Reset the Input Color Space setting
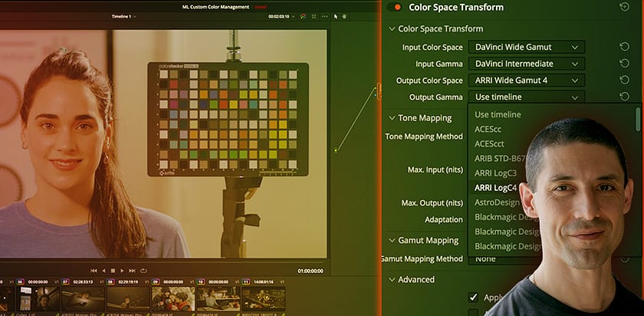The width and height of the screenshot is (644, 316). point(624,47)
